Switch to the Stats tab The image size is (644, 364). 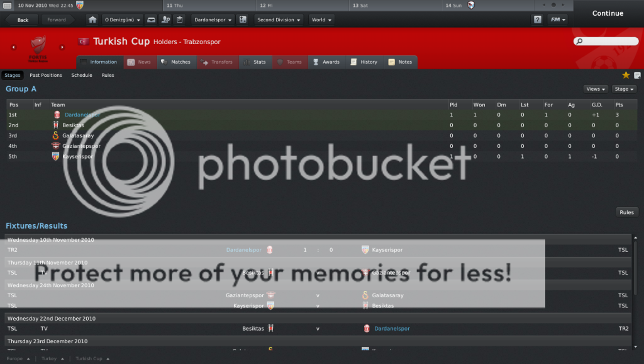coord(255,62)
